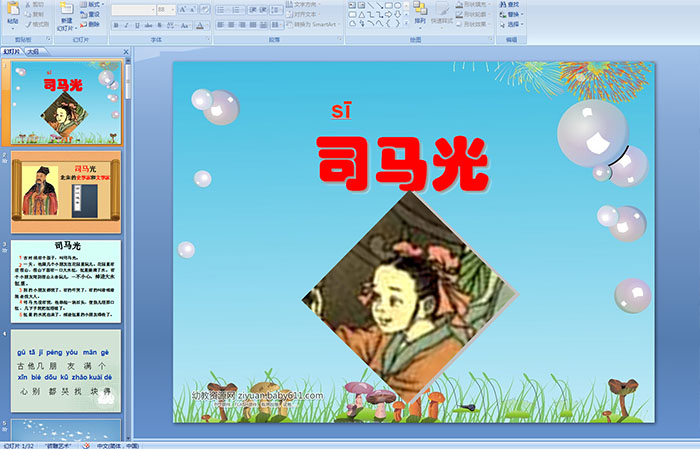Select the Rectangle shape
The height and width of the screenshot is (449, 700).
point(389,5)
